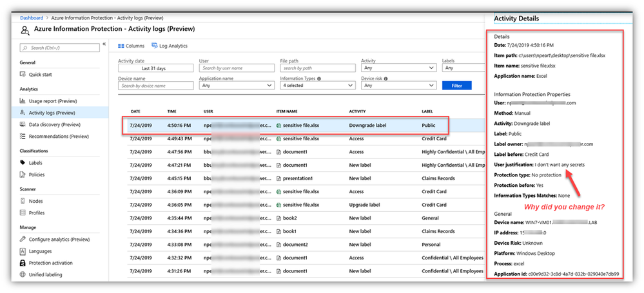
Task: Open Information Types dropdown showing 4 selected
Action: tap(317, 86)
